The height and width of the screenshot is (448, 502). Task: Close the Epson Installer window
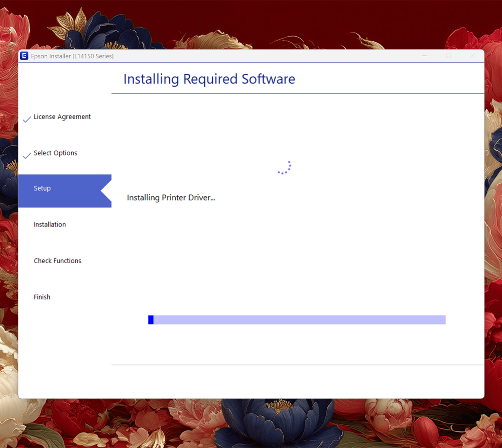pos(472,56)
